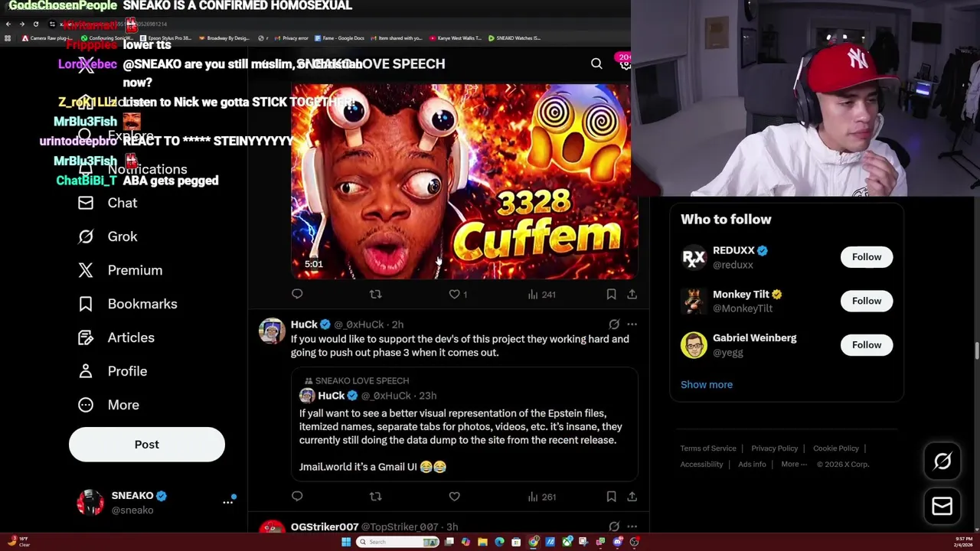The width and height of the screenshot is (980, 551).
Task: Open Grok from the sidebar
Action: [107, 236]
